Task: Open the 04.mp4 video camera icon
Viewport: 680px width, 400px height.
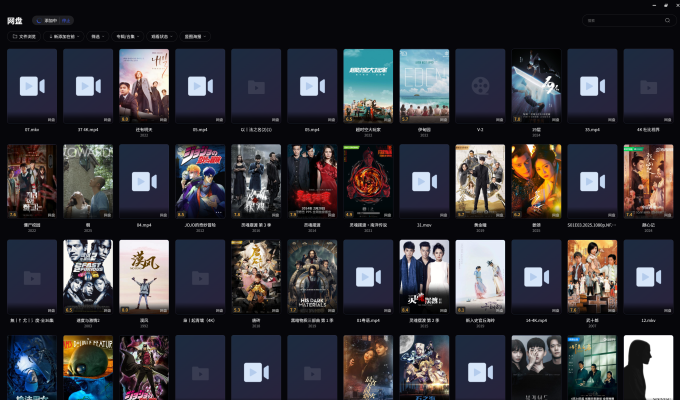Action: coord(144,181)
